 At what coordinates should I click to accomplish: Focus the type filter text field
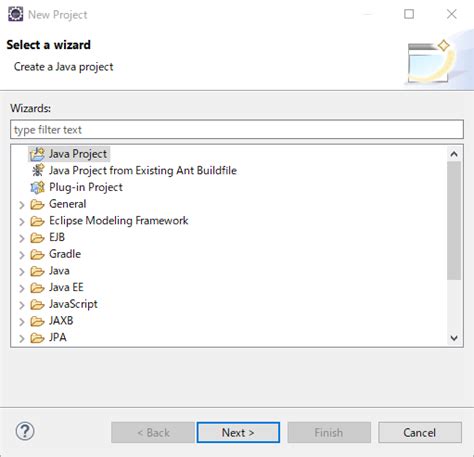[x=237, y=129]
